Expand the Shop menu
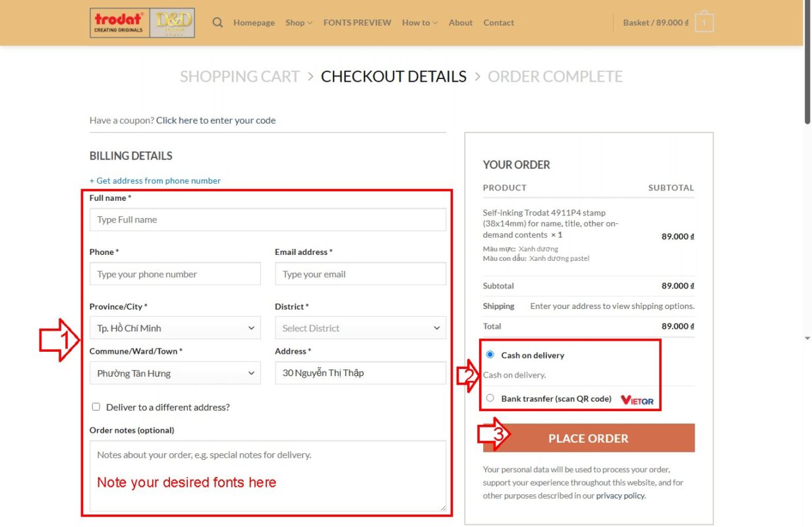 pyautogui.click(x=299, y=22)
